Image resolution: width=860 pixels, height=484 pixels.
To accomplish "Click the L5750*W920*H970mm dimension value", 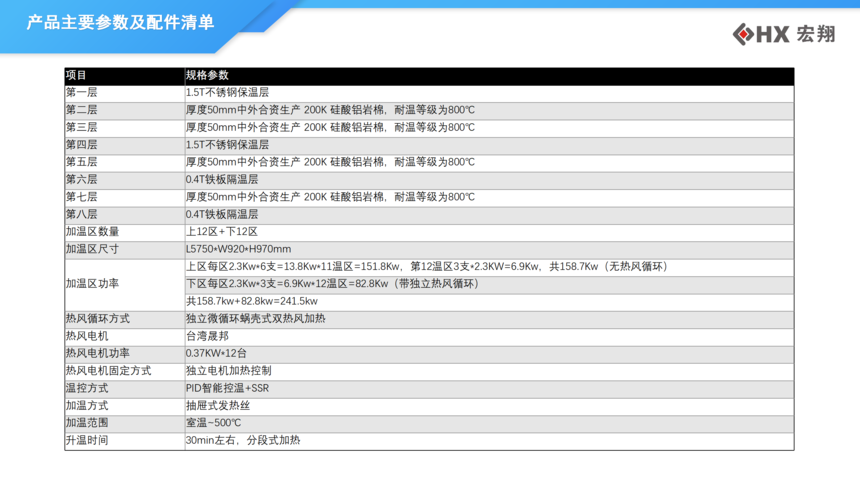I will 238,249.
